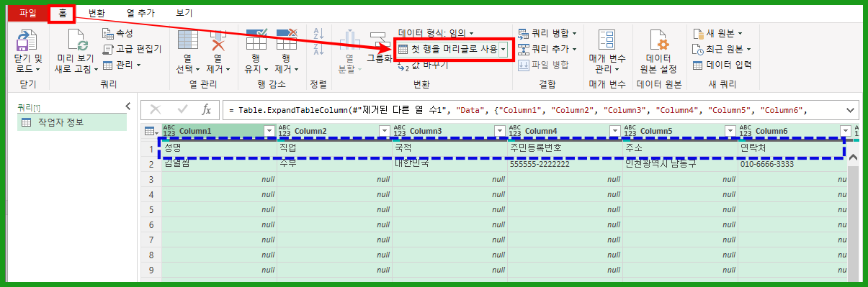Sort ascending with A-Z icon
Image resolution: width=868 pixels, height=287 pixels.
(318, 33)
